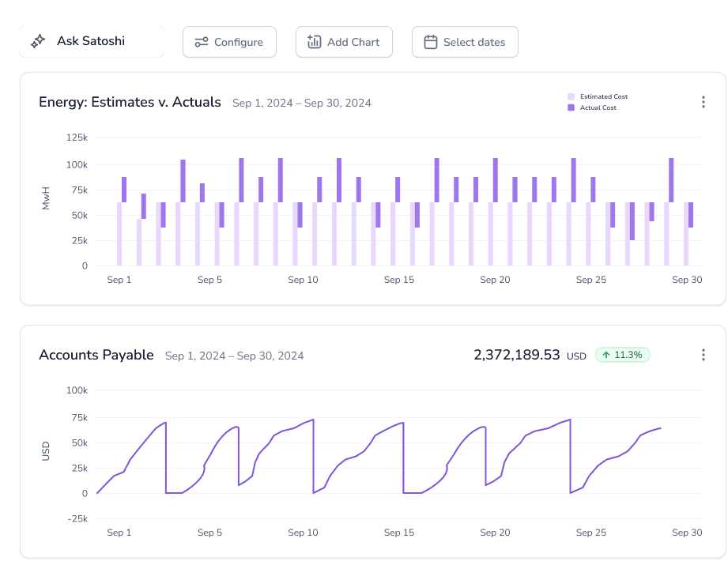Click the 125k label on Energy y-axis
728x561 pixels.
(77, 137)
